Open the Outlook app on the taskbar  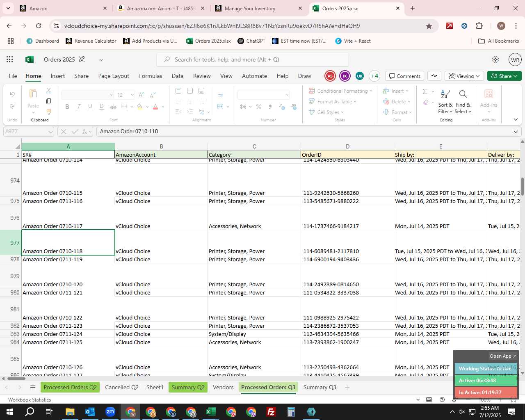pos(90,412)
